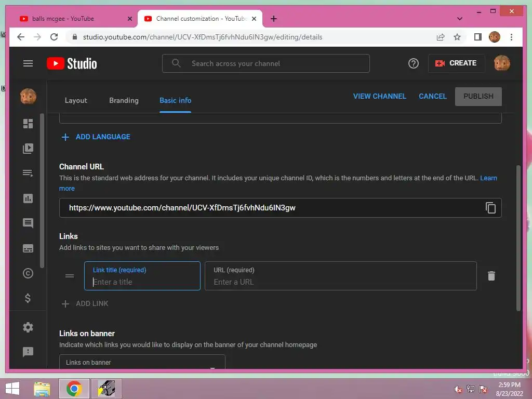
Task: Click the YouTube Studio logo
Action: [72, 63]
